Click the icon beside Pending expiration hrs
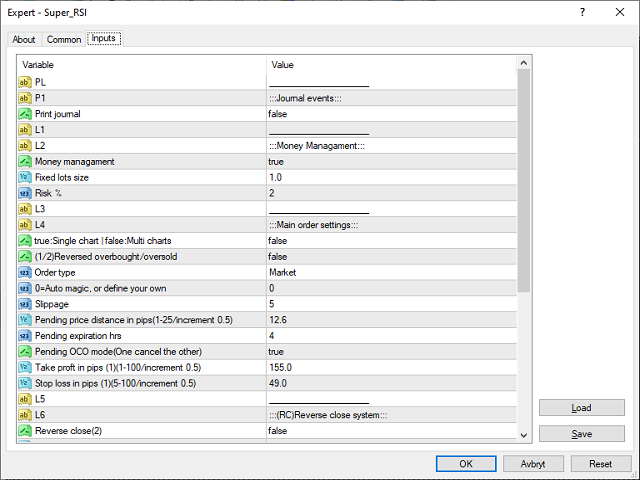This screenshot has width=640, height=480. click(25, 335)
